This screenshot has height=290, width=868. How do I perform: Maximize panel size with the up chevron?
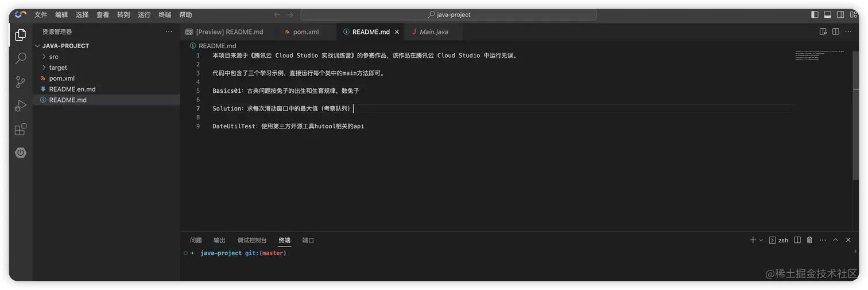point(835,240)
